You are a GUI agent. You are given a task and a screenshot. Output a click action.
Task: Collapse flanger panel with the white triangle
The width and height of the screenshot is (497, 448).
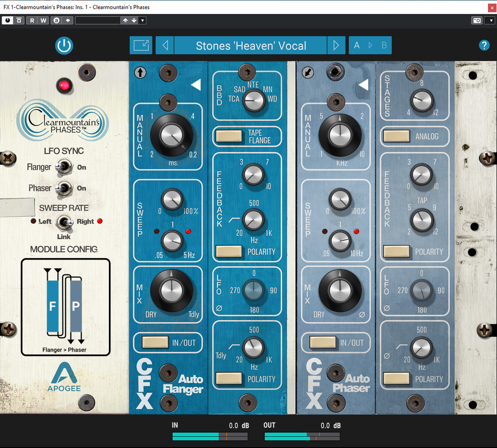[x=196, y=85]
